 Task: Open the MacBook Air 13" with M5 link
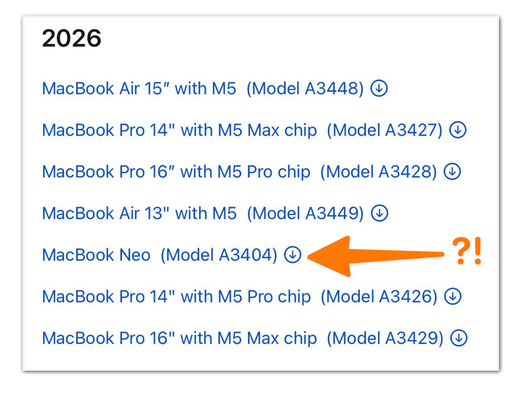pyautogui.click(x=139, y=213)
